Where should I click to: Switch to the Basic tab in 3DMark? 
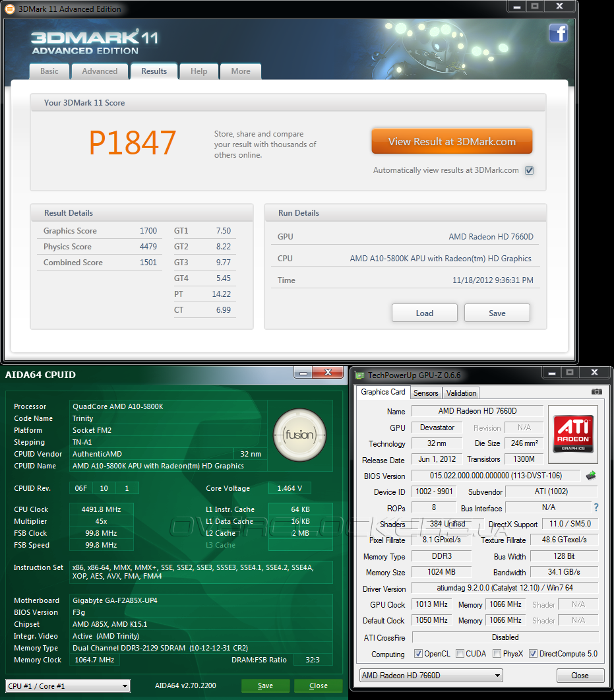(49, 71)
